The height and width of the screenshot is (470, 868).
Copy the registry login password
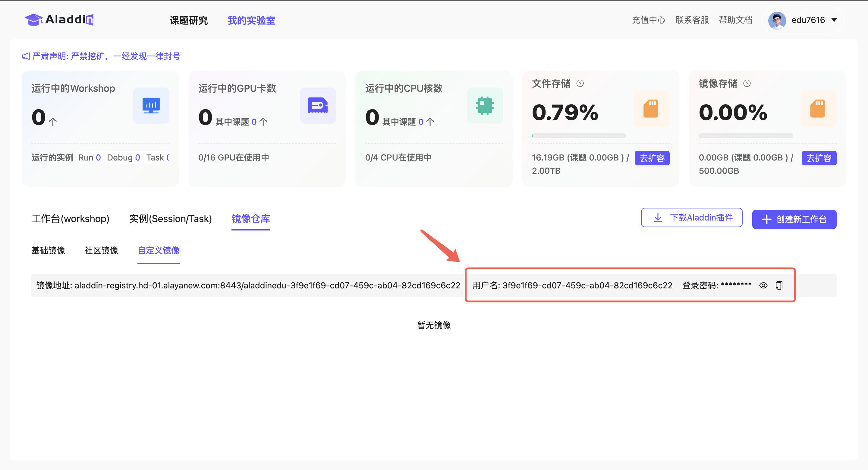tap(779, 285)
